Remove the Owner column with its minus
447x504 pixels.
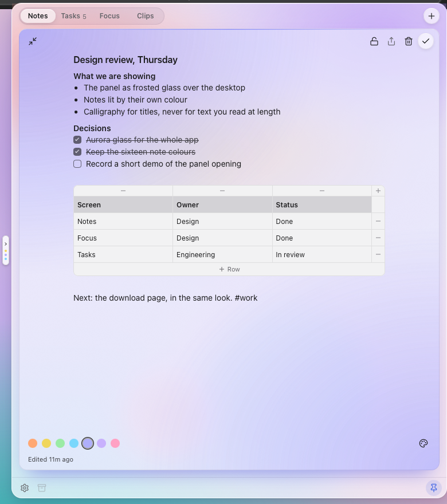pos(222,191)
